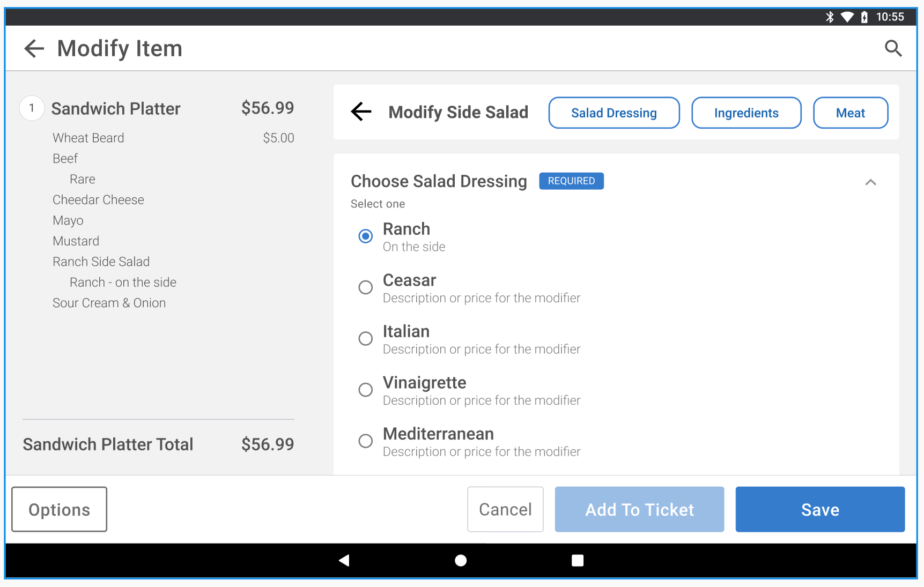The width and height of the screenshot is (924, 587).
Task: Go back from Modify Item screen
Action: coord(34,49)
